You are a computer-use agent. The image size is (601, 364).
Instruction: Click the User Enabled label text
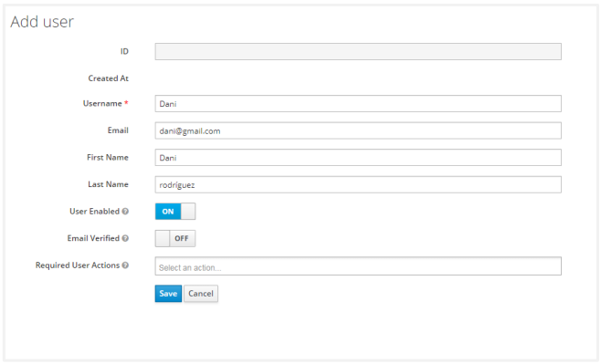coord(95,212)
